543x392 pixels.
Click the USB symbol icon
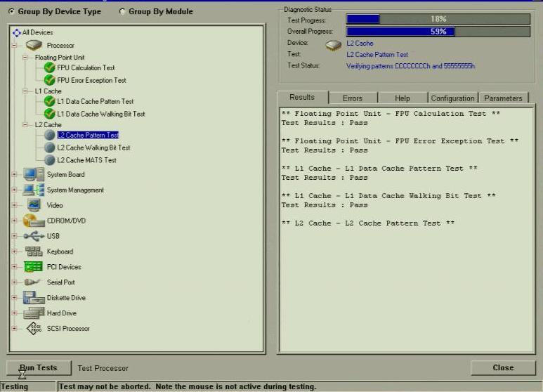point(34,236)
